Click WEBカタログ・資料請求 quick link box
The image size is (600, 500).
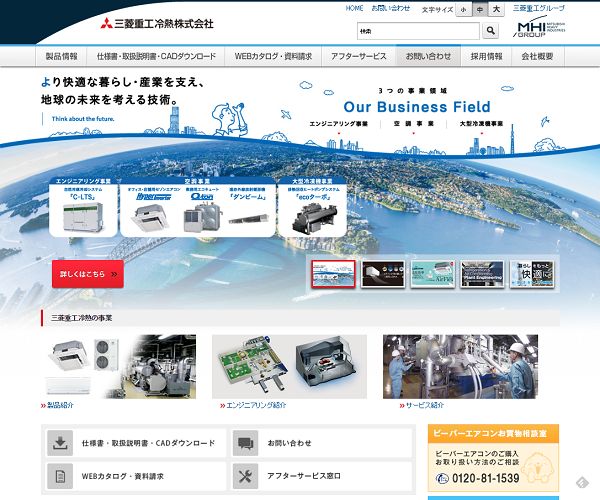point(135,476)
